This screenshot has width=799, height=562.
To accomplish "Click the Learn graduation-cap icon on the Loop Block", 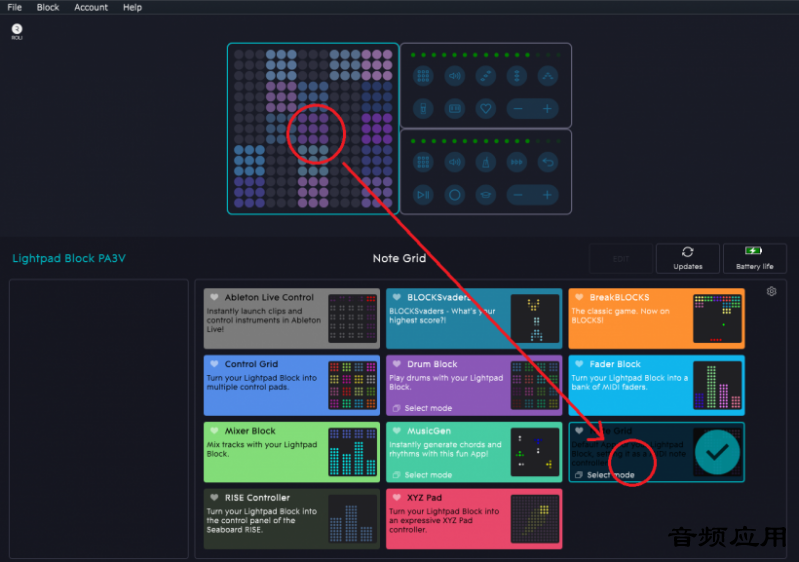I will (486, 195).
